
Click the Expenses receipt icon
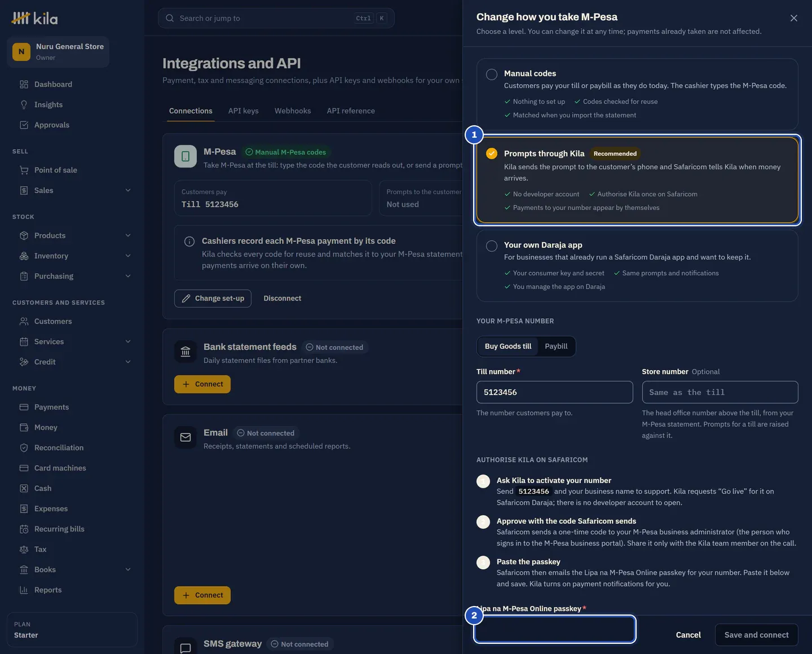tap(24, 508)
